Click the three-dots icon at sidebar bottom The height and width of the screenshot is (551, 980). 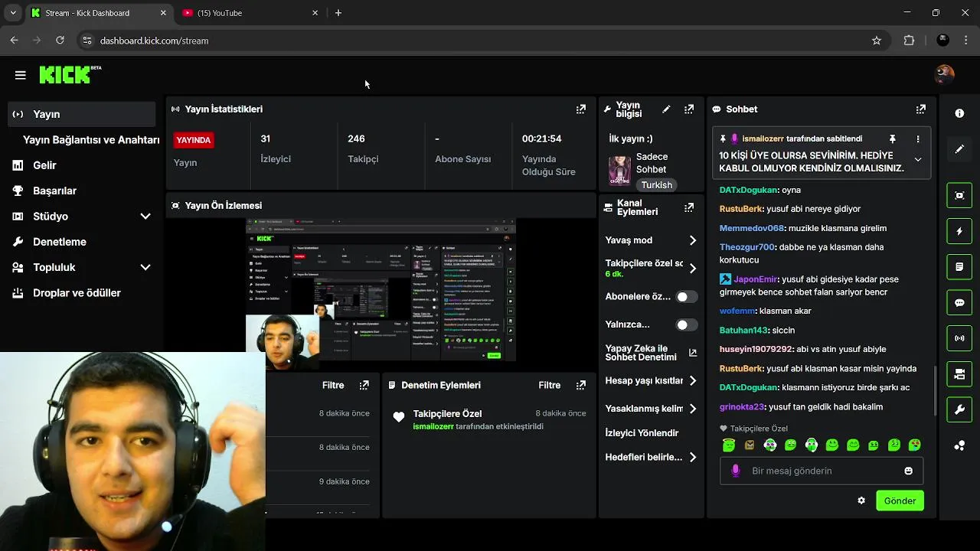(x=959, y=445)
